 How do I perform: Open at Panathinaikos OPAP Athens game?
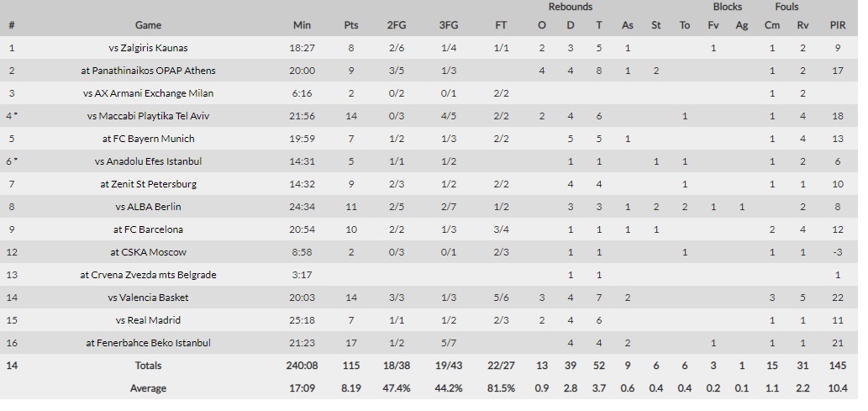[148, 71]
